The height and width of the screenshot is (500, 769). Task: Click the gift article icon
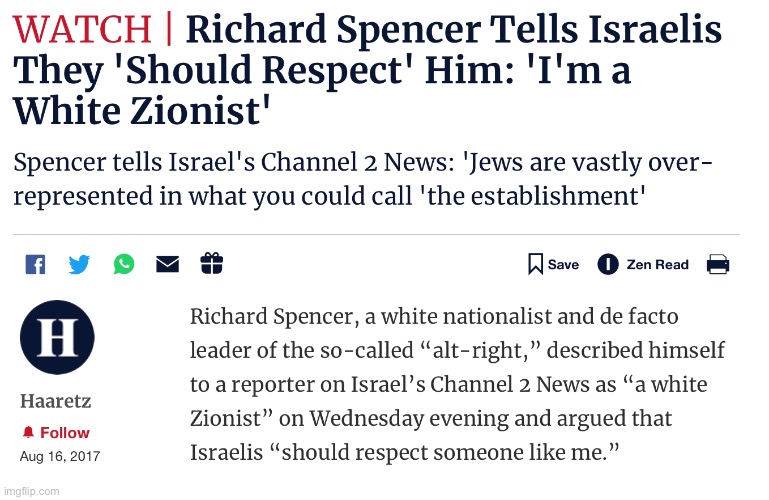[x=212, y=263]
